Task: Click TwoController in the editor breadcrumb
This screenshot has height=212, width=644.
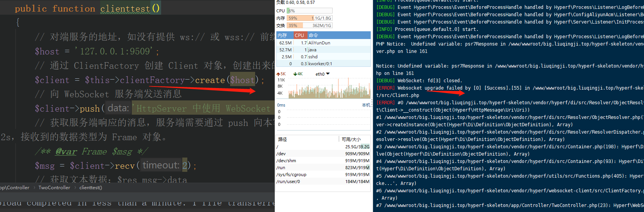Action: [x=54, y=188]
